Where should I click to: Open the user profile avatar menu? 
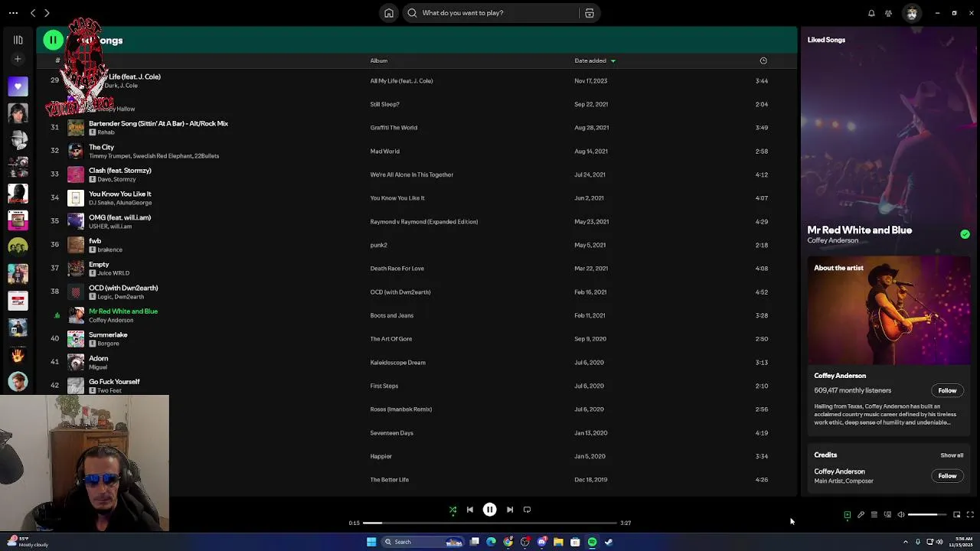[x=912, y=13]
